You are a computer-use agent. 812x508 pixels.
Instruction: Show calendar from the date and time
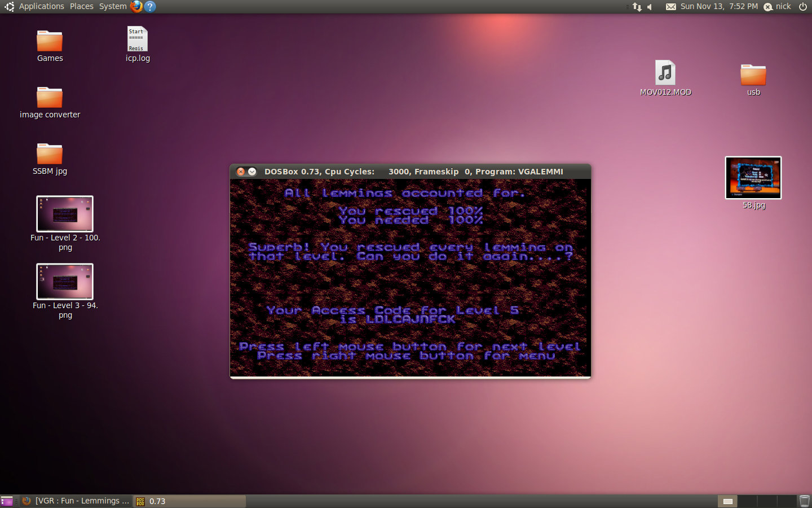click(x=719, y=6)
